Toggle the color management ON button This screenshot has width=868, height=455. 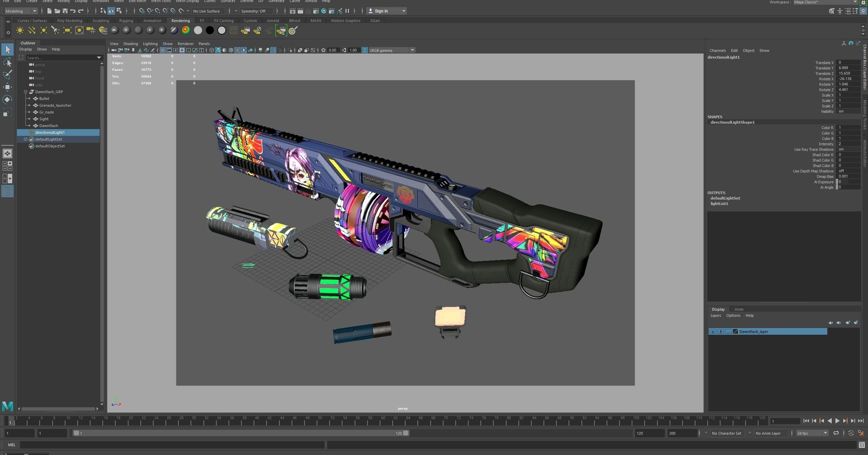[365, 50]
